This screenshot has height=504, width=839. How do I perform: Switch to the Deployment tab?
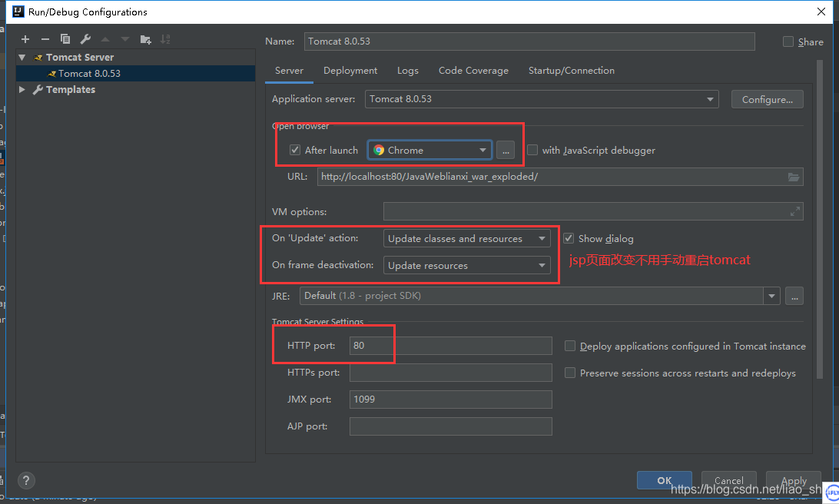click(x=350, y=71)
